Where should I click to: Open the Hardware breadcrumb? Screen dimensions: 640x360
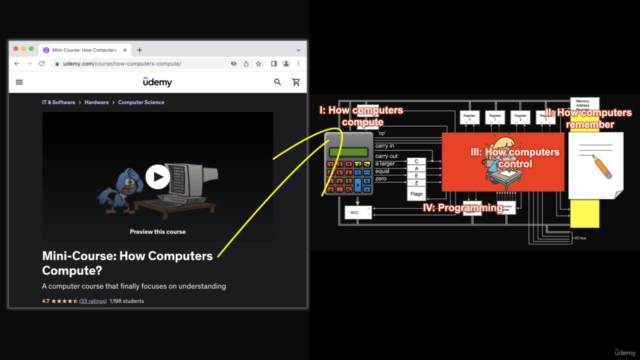coord(96,102)
